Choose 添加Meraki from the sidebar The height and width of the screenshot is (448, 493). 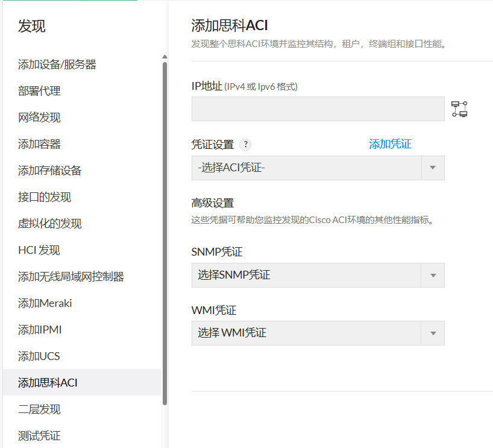pyautogui.click(x=45, y=303)
